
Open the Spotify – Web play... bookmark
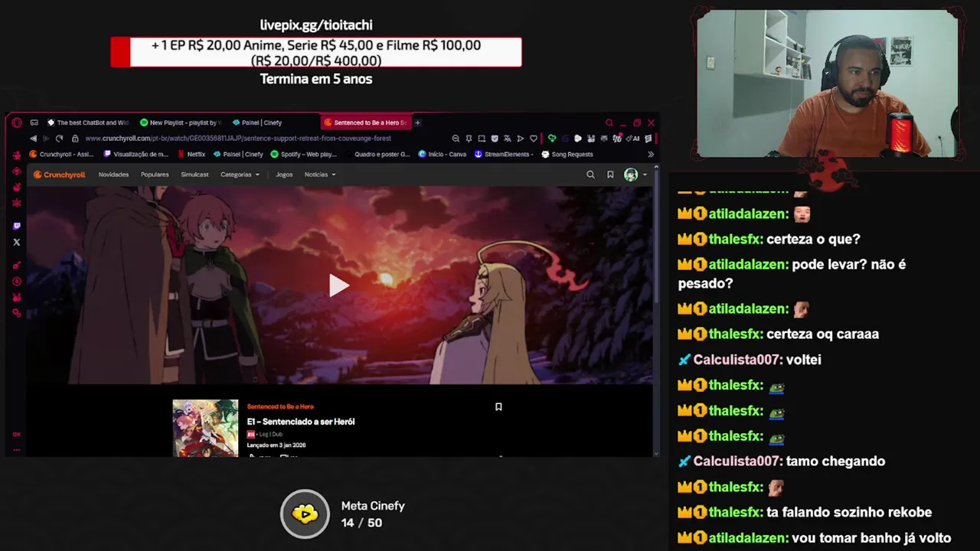click(304, 155)
